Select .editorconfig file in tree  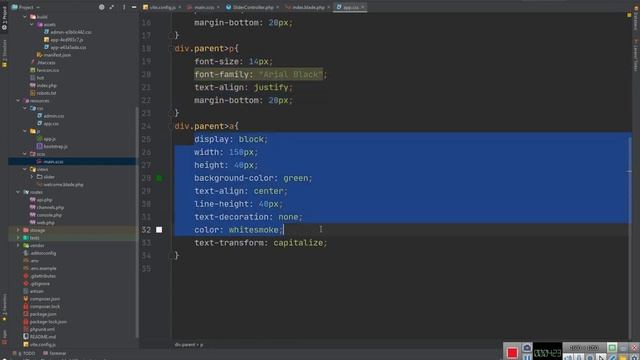[x=40, y=253]
